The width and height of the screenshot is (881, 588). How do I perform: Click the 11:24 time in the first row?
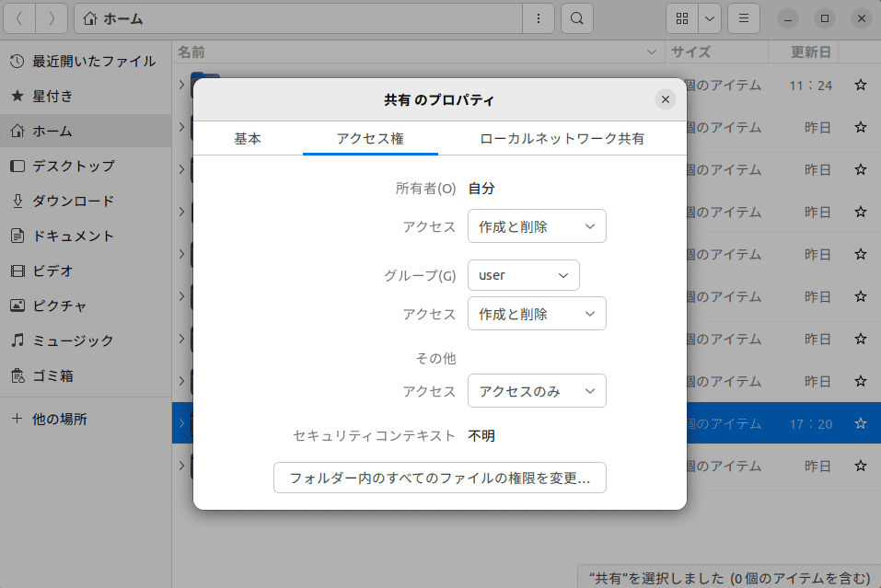(811, 86)
